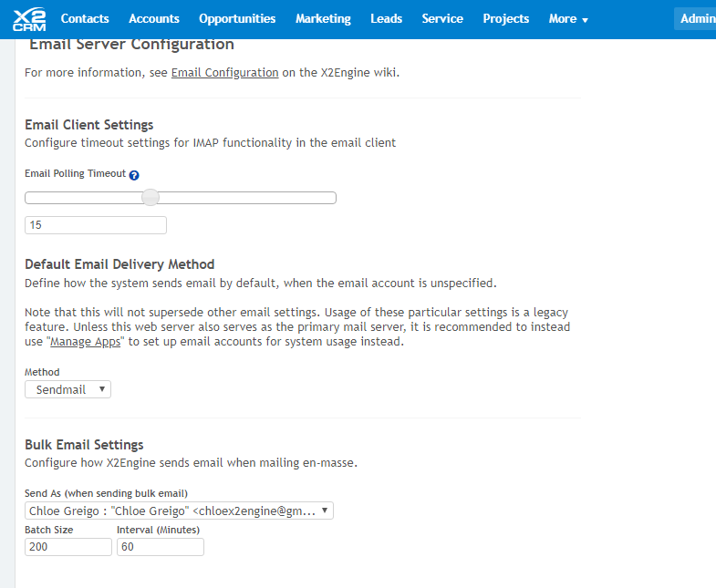Click the Email Polling Timeout slider handle
The height and width of the screenshot is (588, 716).
(x=150, y=198)
